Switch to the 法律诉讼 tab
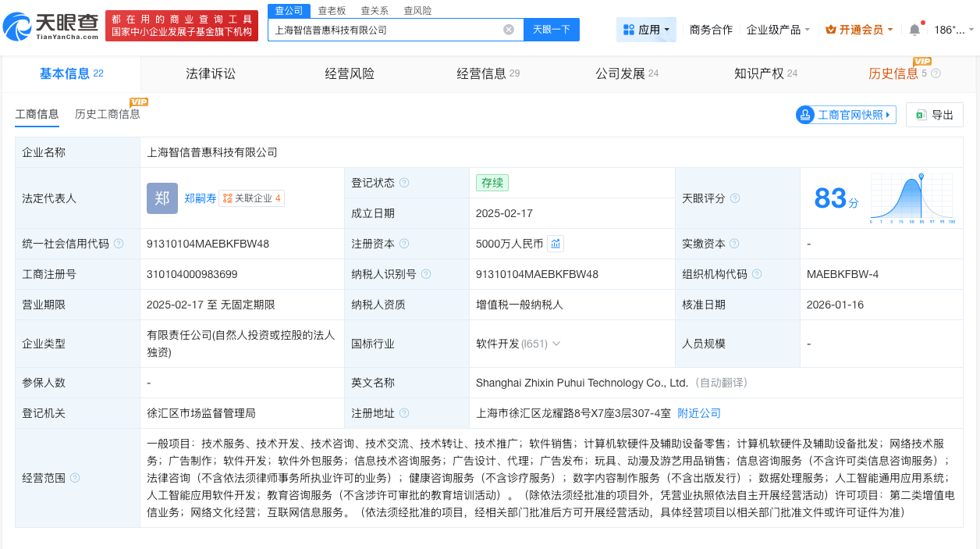This screenshot has height=549, width=980. pyautogui.click(x=211, y=73)
